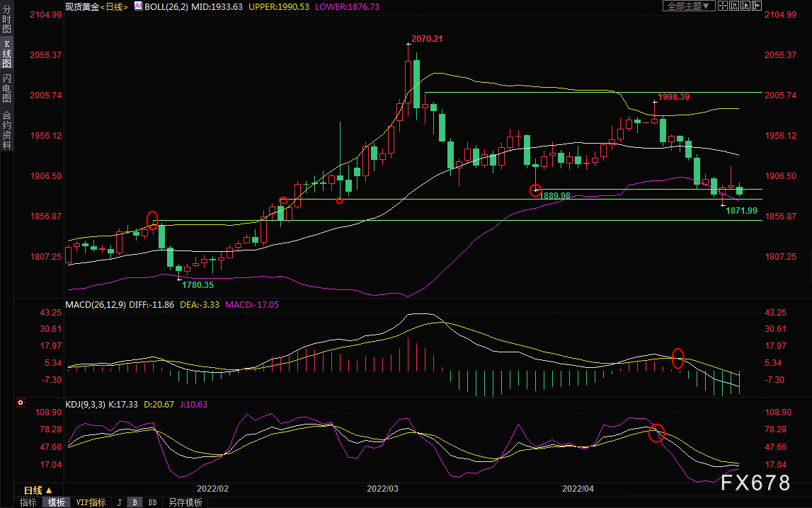Click the crosshair cursor icon in top toolbar
This screenshot has height=508, width=812.
(x=723, y=6)
